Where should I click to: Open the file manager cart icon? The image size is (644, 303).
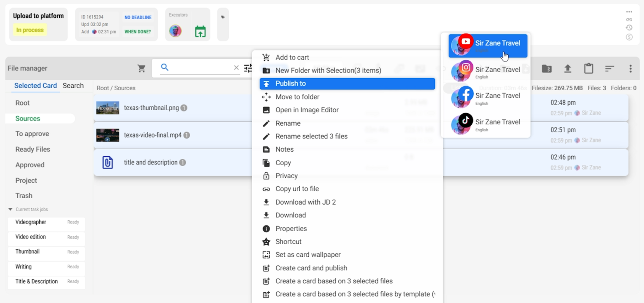click(141, 68)
